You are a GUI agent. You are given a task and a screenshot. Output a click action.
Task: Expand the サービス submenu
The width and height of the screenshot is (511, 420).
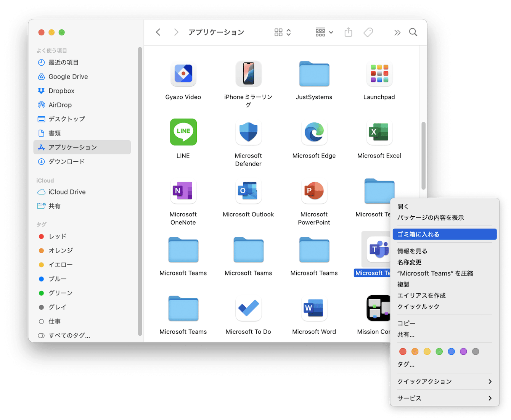pos(445,398)
